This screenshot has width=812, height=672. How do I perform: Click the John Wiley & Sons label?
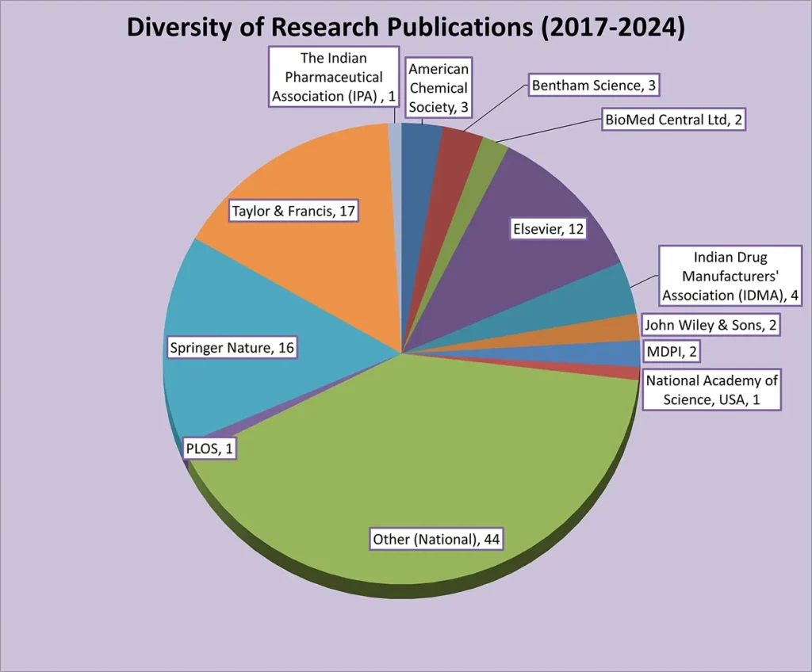click(711, 324)
